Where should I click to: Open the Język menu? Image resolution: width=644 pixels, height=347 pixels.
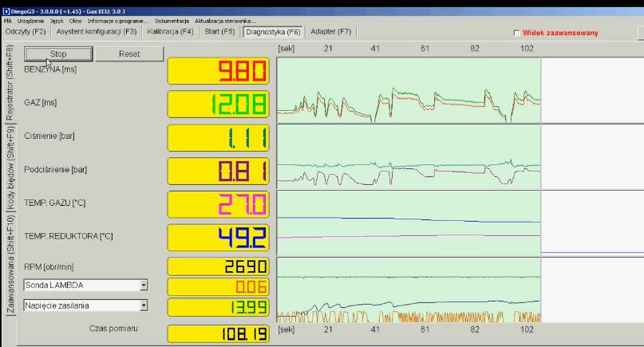tap(57, 21)
